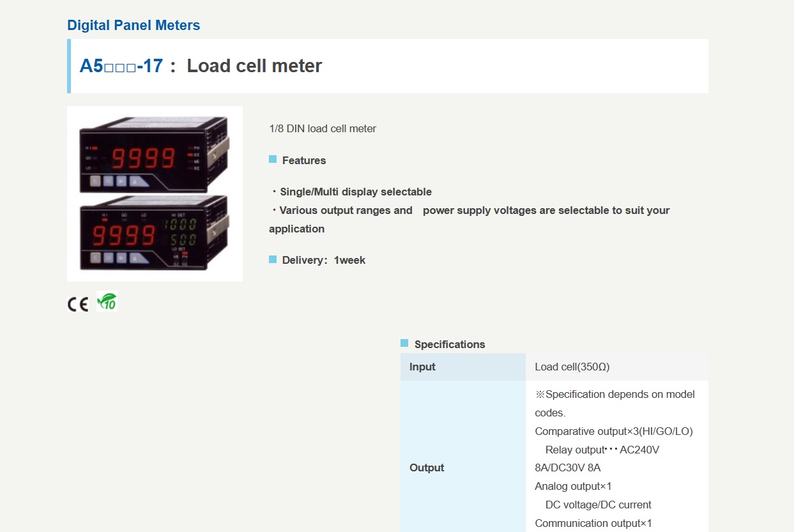Click the Features section heading
The width and height of the screenshot is (794, 532).
304,160
